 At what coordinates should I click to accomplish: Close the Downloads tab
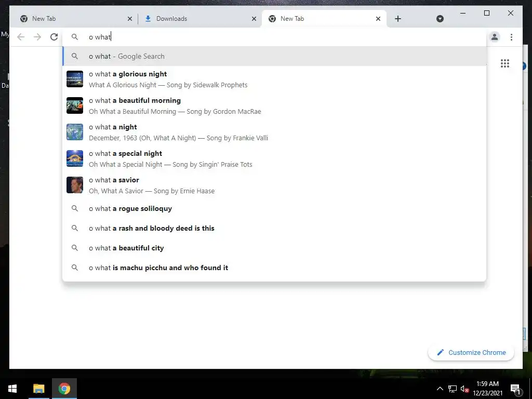tap(254, 19)
